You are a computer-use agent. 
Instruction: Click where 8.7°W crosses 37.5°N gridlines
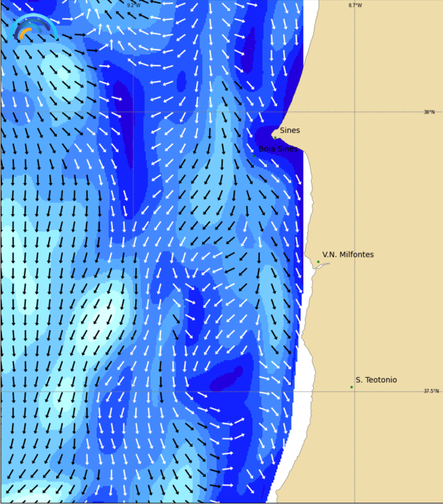(x=354, y=391)
